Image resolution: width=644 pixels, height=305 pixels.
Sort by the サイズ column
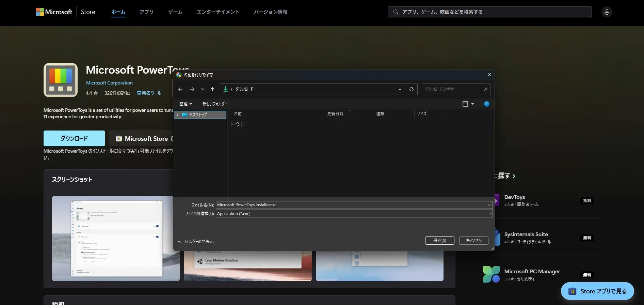[x=422, y=114]
